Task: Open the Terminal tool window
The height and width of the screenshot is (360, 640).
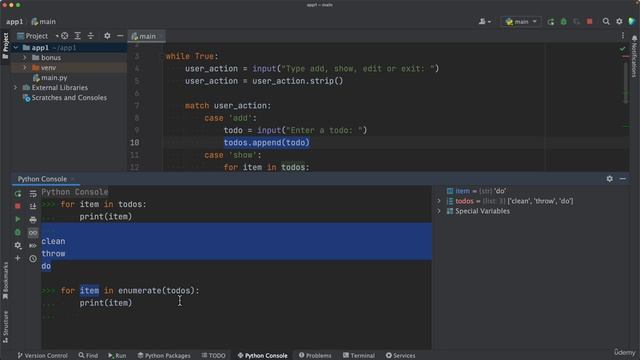Action: [359, 356]
